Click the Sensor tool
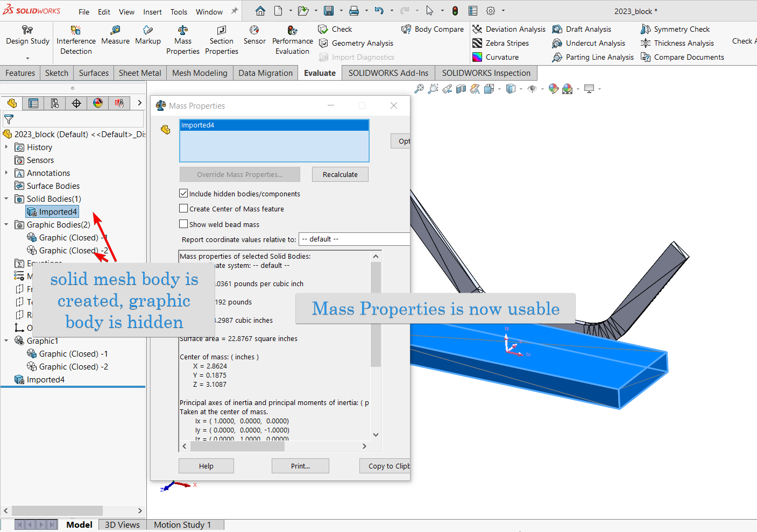 254,36
